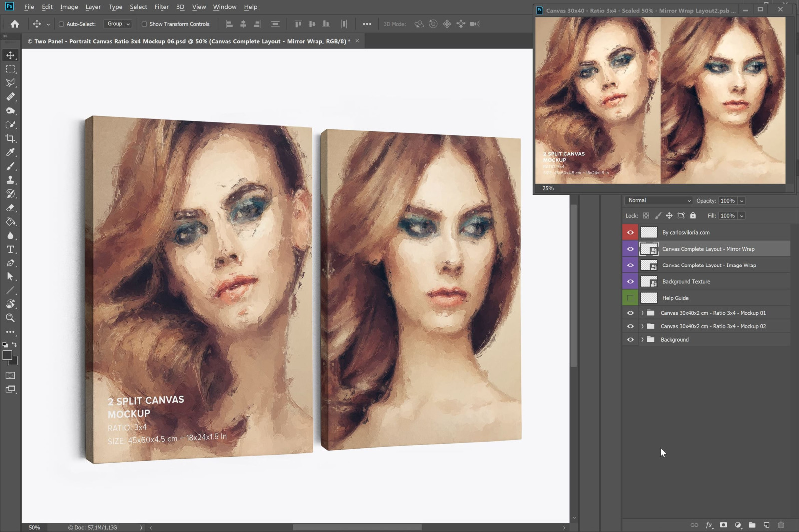
Task: Select the Rectangular Marquee tool
Action: pyautogui.click(x=10, y=69)
